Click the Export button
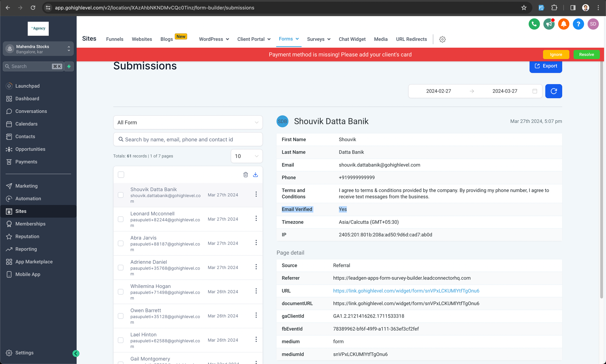This screenshot has height=364, width=606. click(x=546, y=66)
